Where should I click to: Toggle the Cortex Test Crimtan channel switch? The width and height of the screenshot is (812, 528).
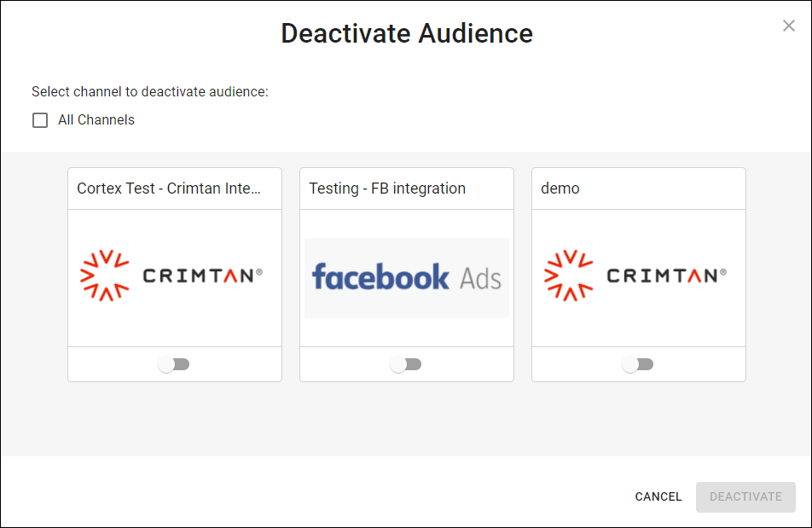tap(174, 364)
